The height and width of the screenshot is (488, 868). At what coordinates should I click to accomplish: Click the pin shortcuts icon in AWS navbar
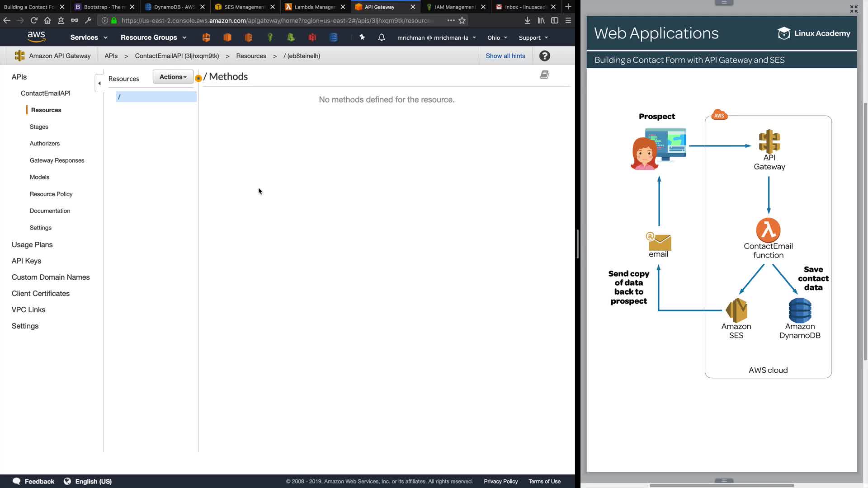tap(362, 38)
